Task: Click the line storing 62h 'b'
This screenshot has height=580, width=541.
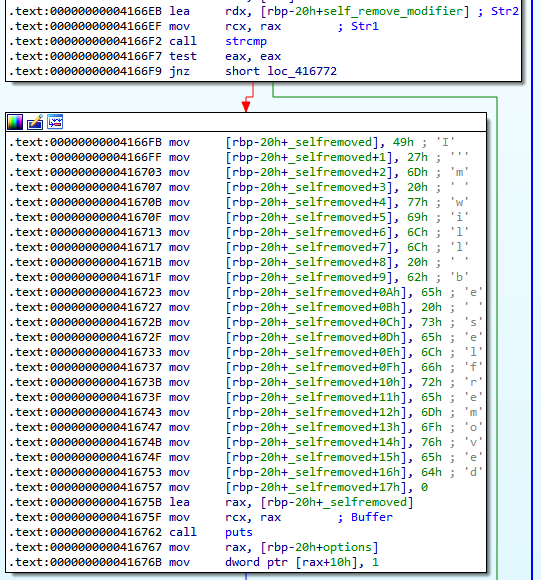Action: tap(239, 277)
